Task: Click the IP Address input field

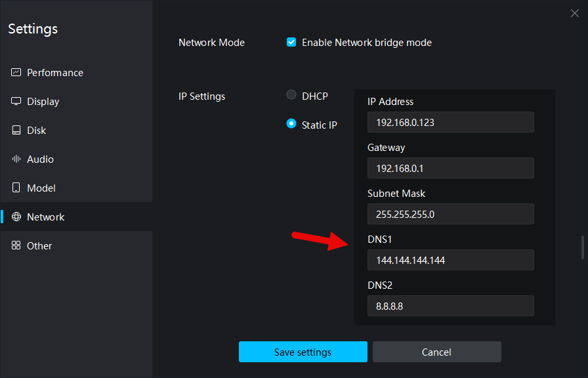Action: (450, 122)
